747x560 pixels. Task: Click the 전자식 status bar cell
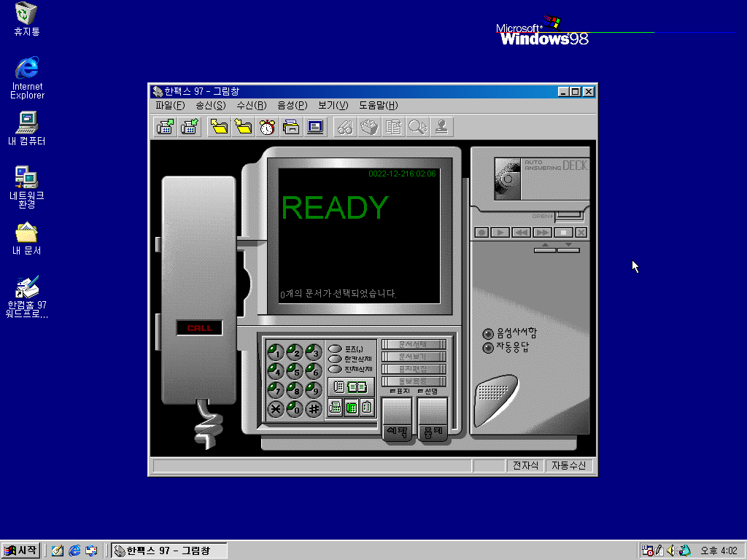pyautogui.click(x=525, y=465)
